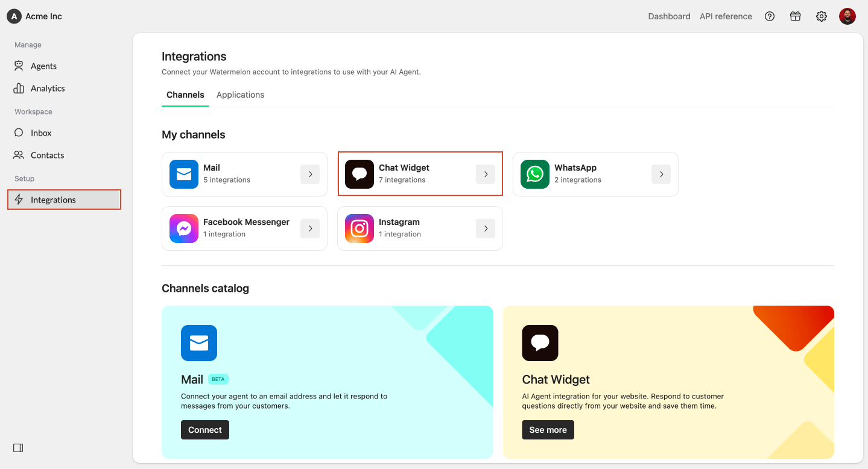Click the Integrations lightning bolt icon
This screenshot has height=469, width=868.
[x=19, y=200]
